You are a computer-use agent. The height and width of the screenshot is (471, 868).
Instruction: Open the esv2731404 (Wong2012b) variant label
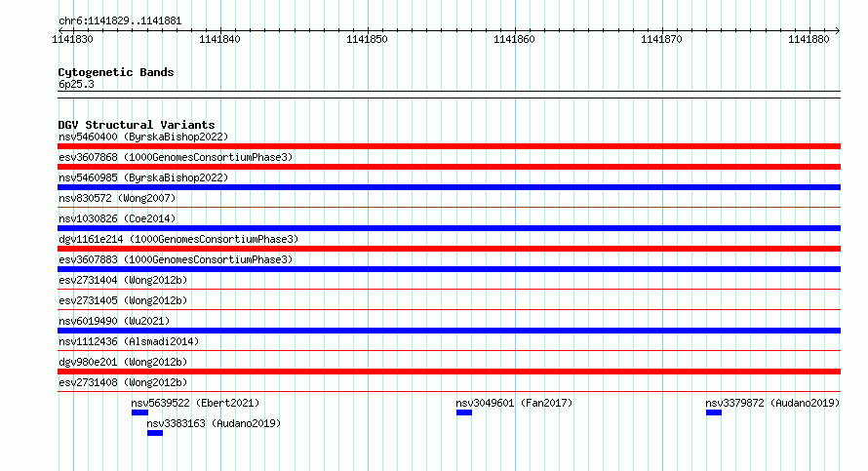click(x=123, y=280)
